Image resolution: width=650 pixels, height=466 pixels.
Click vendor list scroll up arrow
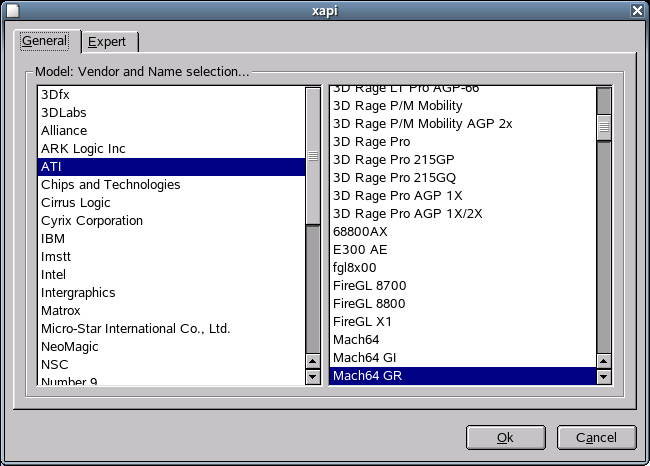[313, 362]
